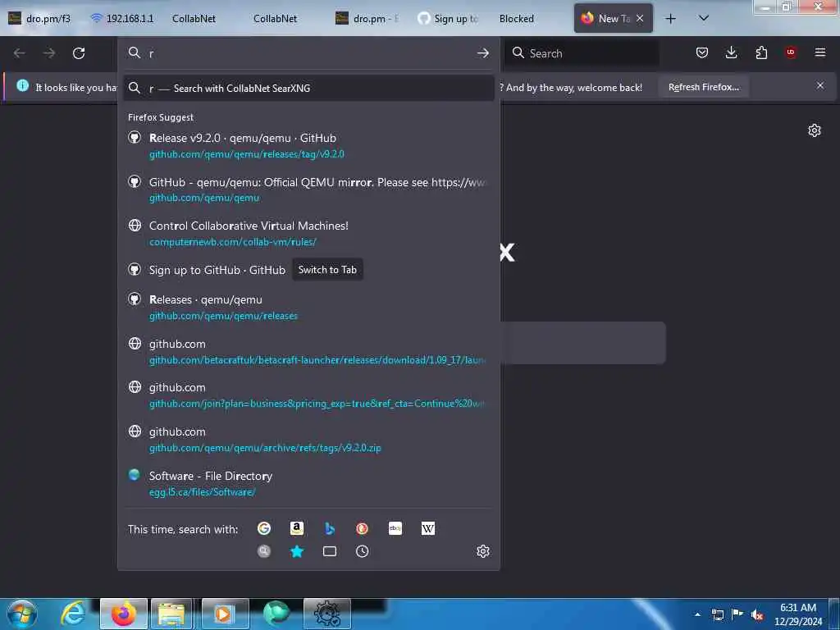The height and width of the screenshot is (630, 840).
Task: Expand the list all tabs chevron
Action: 704,18
